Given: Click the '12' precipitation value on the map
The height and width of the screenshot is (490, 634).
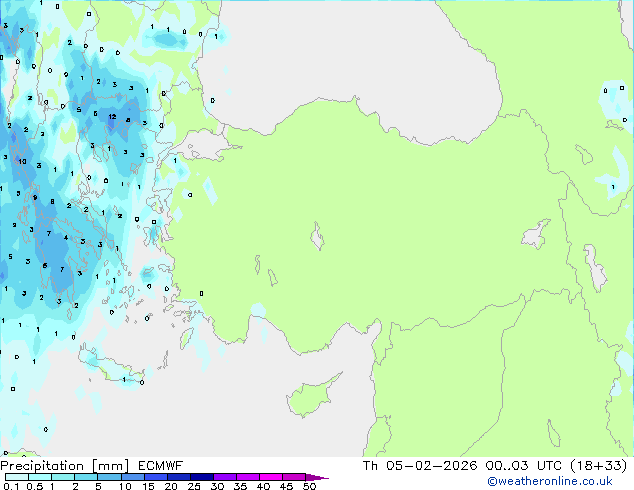Looking at the screenshot, I should tap(112, 116).
